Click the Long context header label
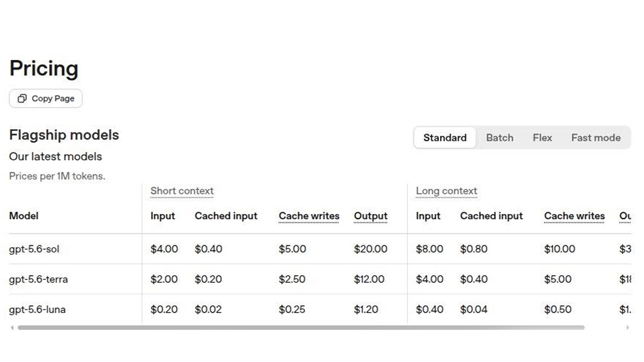The width and height of the screenshot is (644, 362). (447, 191)
